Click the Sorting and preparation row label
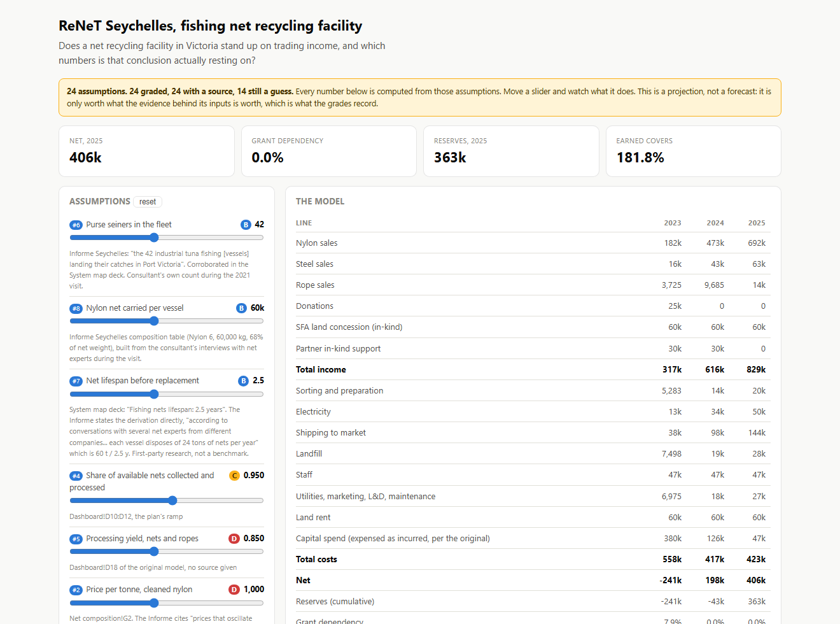This screenshot has width=840, height=624. [x=339, y=391]
